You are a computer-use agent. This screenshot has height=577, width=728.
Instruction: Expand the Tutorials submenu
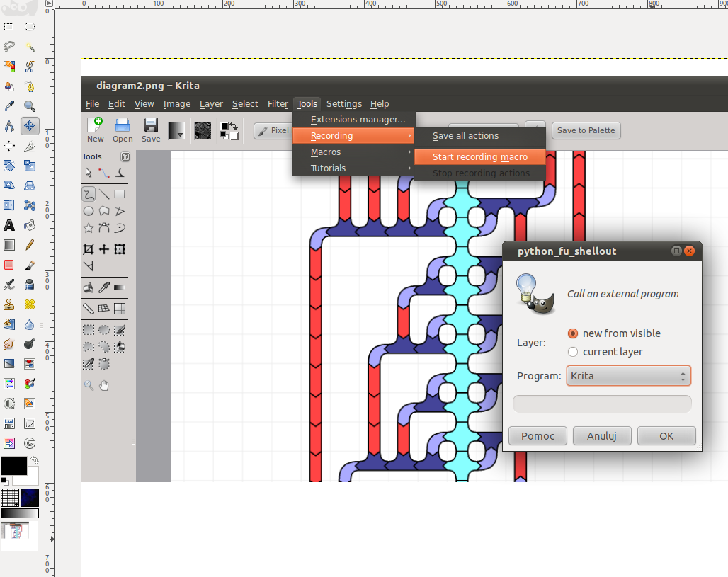click(x=354, y=168)
